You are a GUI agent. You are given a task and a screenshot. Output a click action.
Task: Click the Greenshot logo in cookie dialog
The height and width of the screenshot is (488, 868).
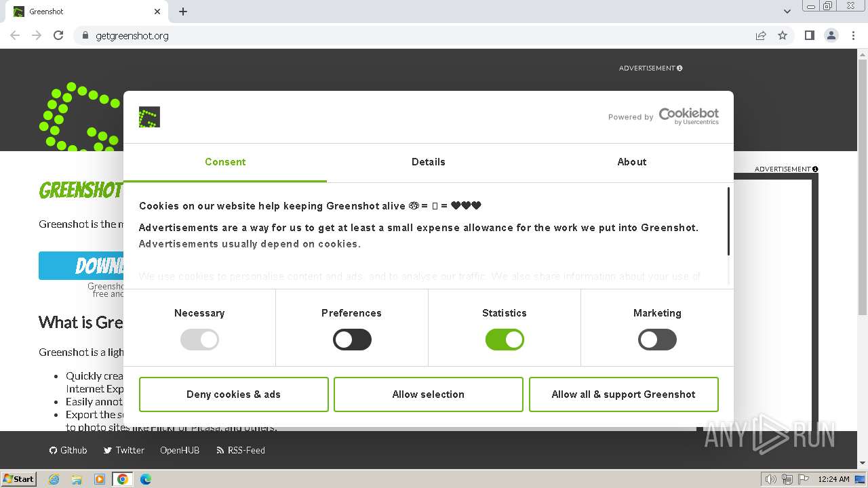click(x=149, y=117)
